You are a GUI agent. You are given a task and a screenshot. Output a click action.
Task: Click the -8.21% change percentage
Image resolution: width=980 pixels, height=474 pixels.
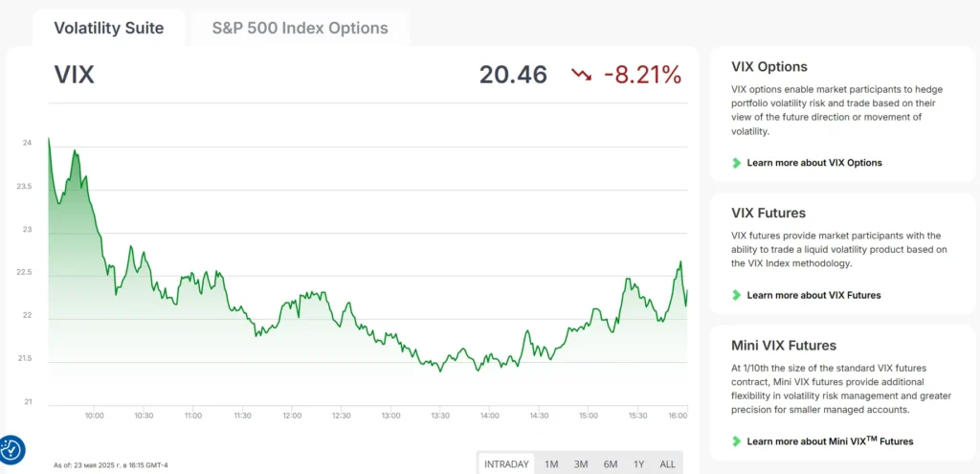tap(642, 75)
